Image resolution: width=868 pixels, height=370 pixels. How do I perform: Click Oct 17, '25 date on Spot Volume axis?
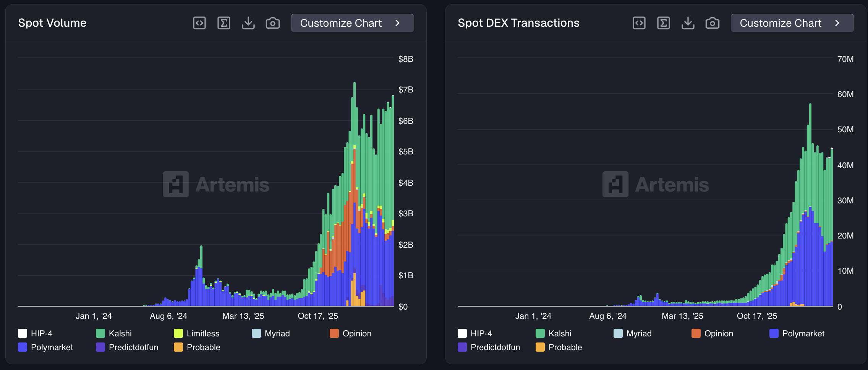318,316
